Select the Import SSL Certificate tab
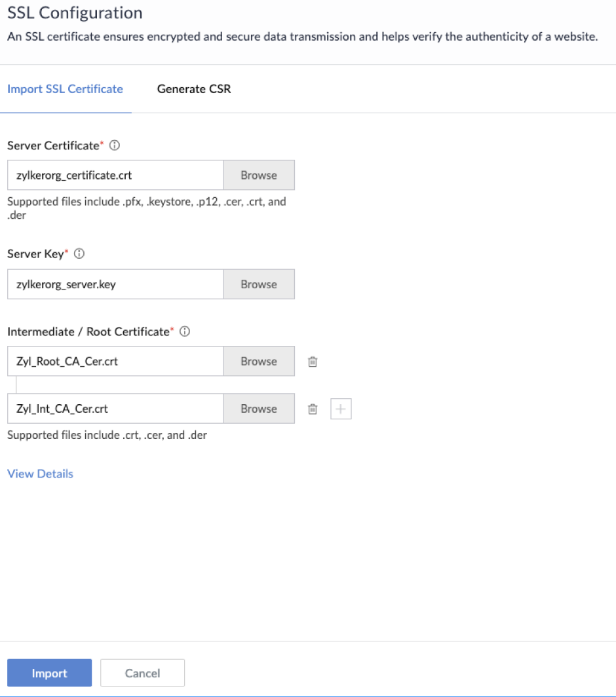 [x=65, y=89]
